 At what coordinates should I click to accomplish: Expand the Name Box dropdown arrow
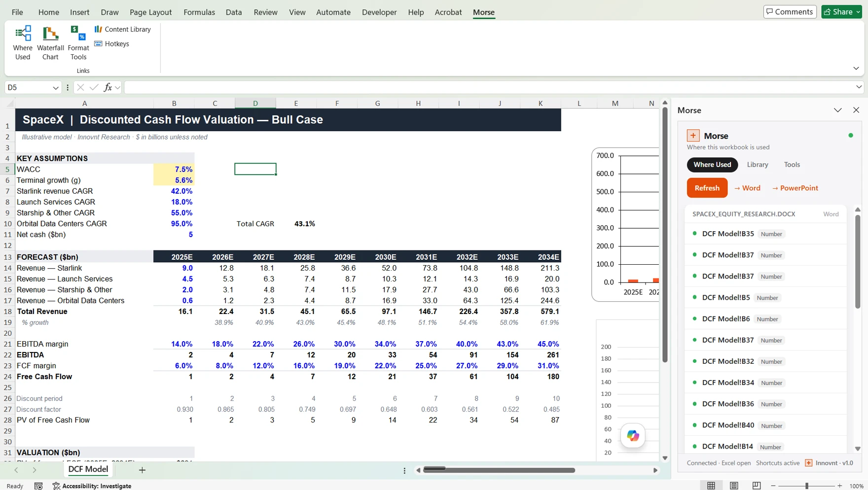point(55,88)
